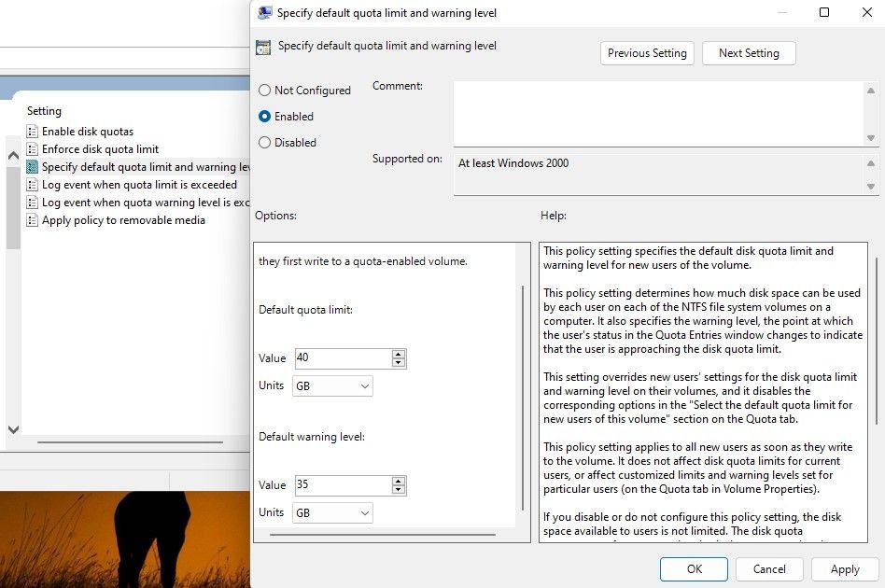Select the Disabled radio button
The width and height of the screenshot is (885, 588).
pos(265,143)
